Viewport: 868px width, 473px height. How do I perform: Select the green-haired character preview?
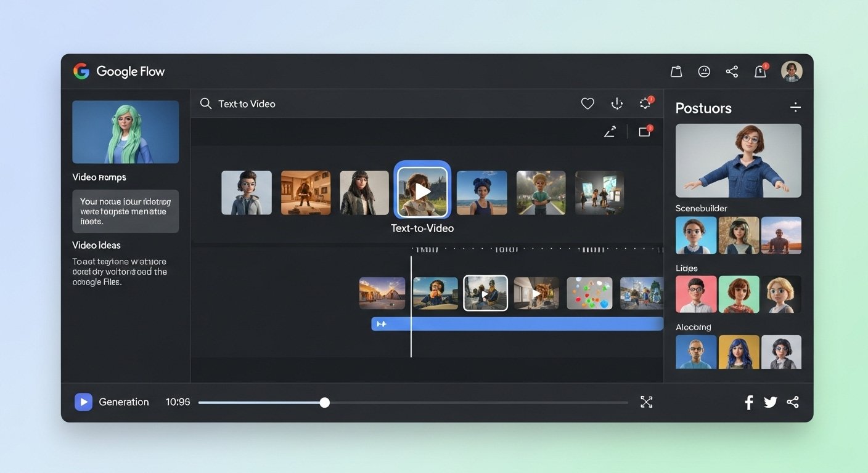pyautogui.click(x=126, y=132)
